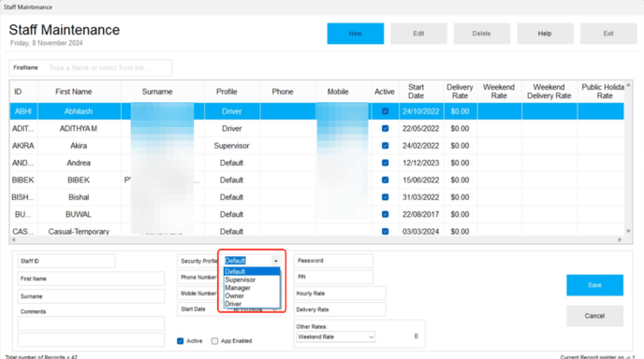Screen dimensions: 644x359
Task: Click the first Comments text box
Action: (x=91, y=323)
